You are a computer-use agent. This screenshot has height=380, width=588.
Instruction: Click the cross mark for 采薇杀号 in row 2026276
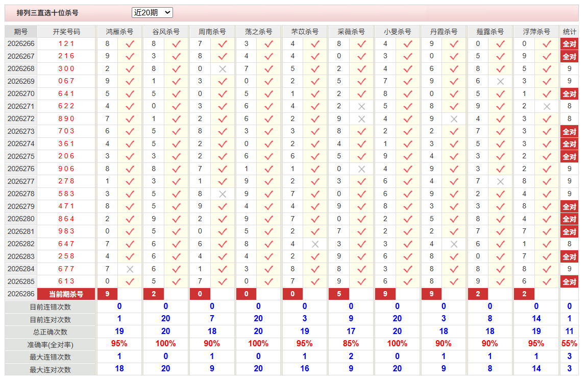pyautogui.click(x=361, y=169)
